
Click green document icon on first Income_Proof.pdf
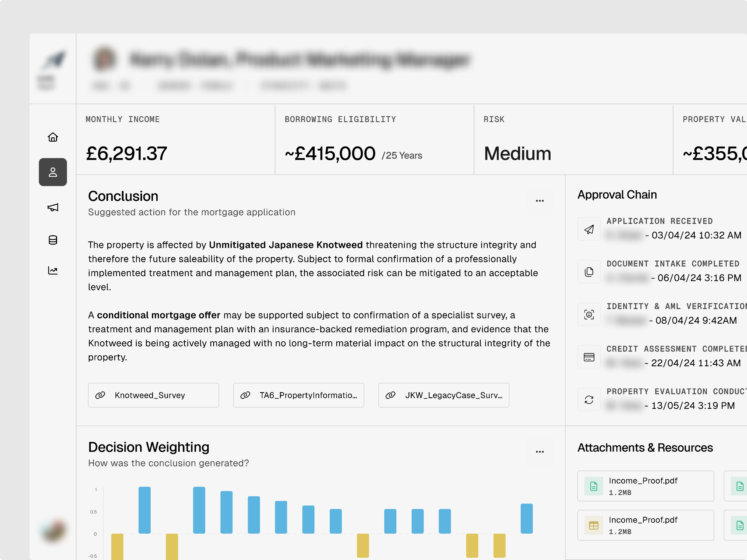point(594,486)
